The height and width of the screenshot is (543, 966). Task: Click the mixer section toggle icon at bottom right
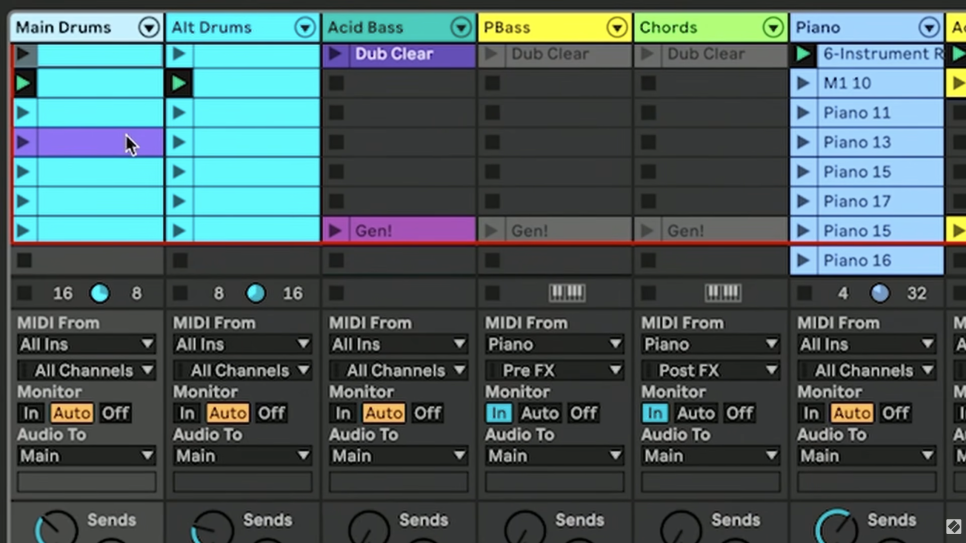(x=953, y=526)
